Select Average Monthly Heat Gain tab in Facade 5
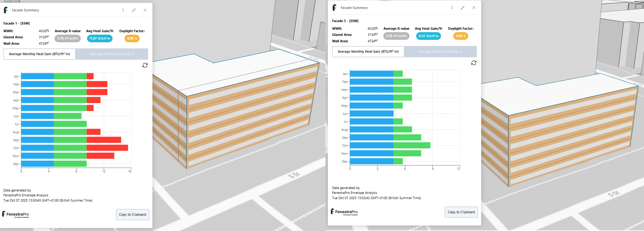644x231 pixels. [x=368, y=51]
